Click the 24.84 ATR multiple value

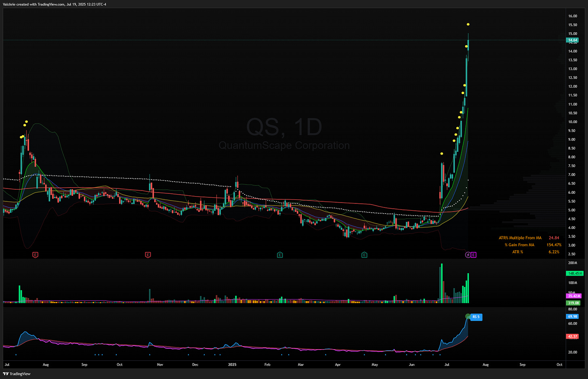pos(554,238)
